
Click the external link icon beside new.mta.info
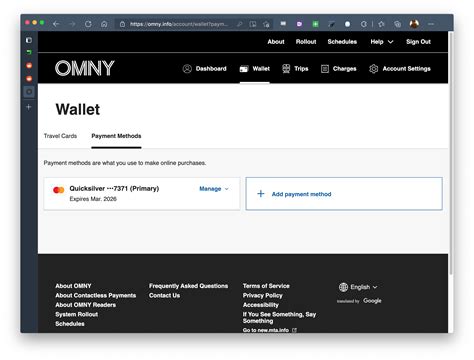(x=294, y=330)
